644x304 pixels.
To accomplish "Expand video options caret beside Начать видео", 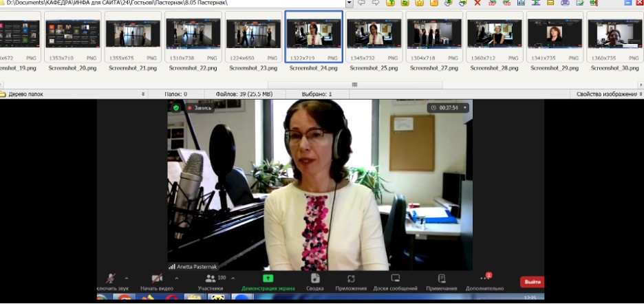I will point(177,278).
